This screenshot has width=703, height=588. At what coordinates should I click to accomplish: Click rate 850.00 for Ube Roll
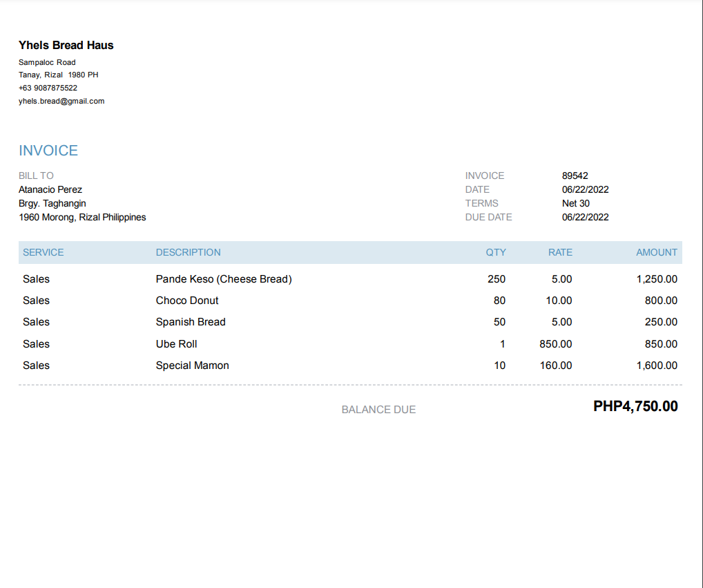pyautogui.click(x=555, y=345)
